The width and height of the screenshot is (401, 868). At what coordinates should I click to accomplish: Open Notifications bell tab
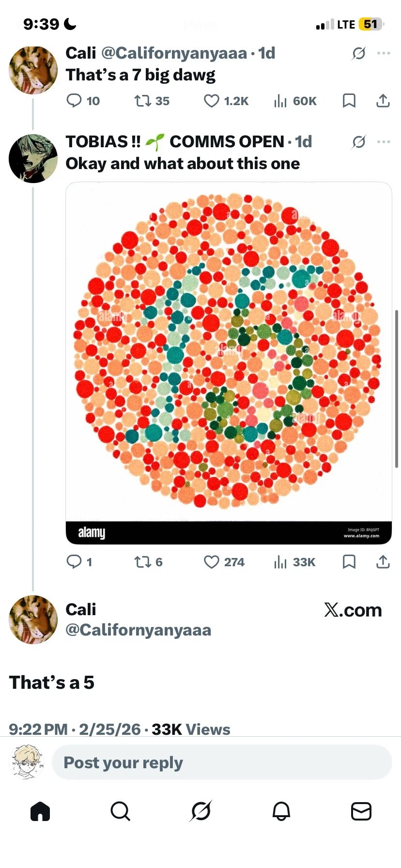[281, 811]
